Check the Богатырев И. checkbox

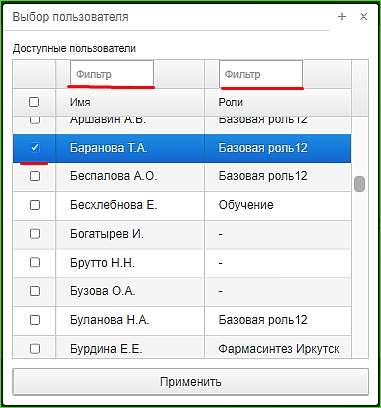[35, 234]
